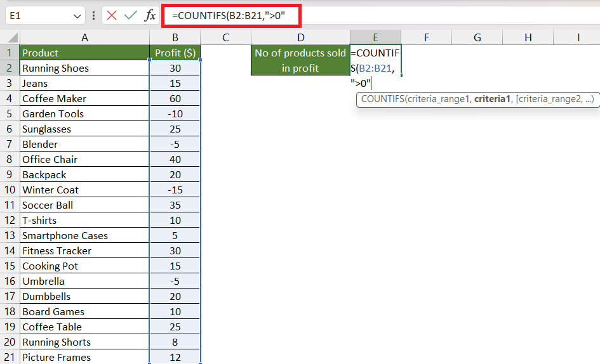Click the Cooking Pot cell
The image size is (600, 364).
[84, 266]
